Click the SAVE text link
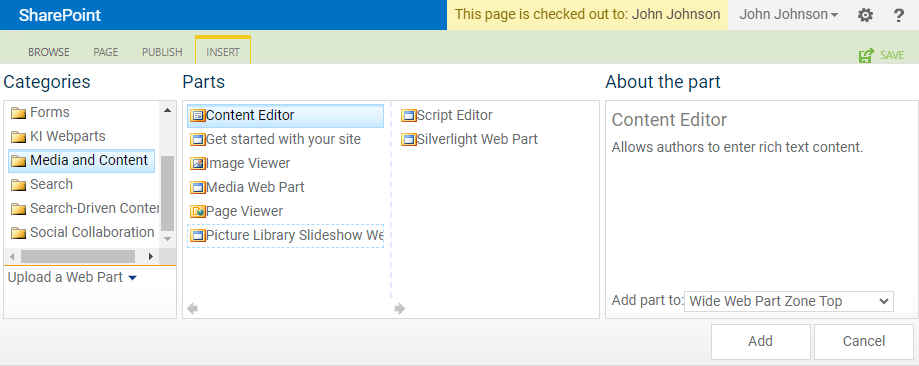The image size is (919, 366). pyautogui.click(x=892, y=55)
